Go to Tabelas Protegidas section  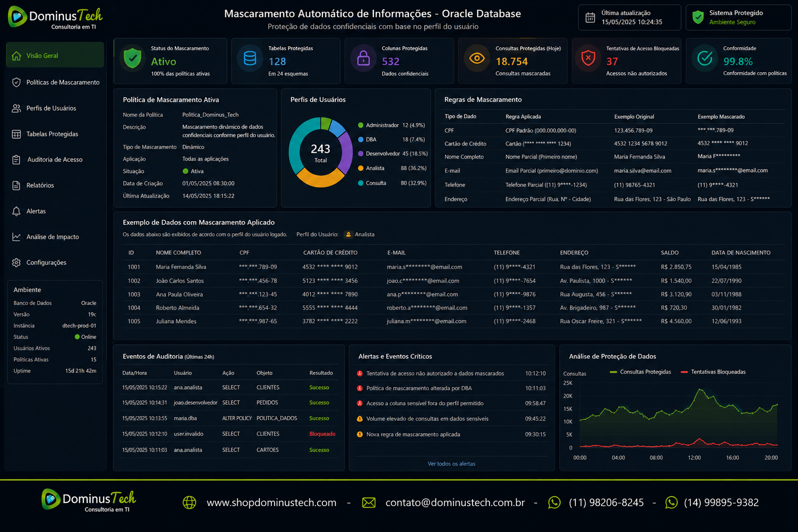[55, 134]
